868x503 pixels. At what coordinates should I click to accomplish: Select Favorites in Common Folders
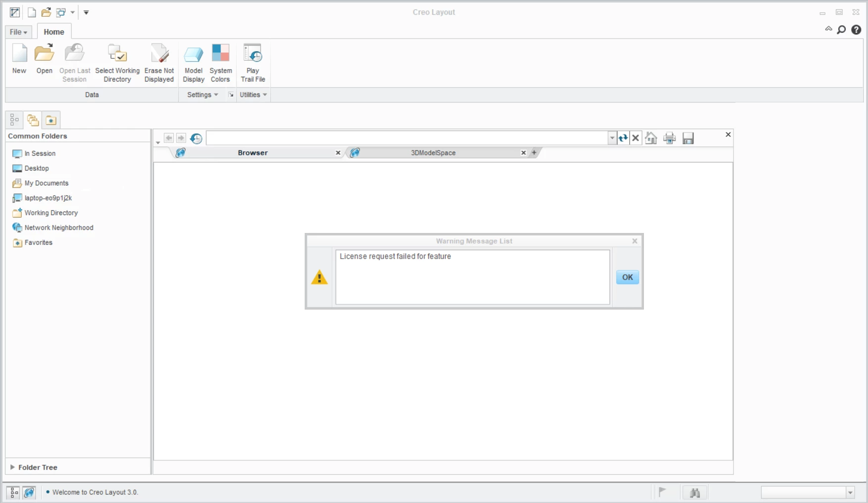[32, 242]
